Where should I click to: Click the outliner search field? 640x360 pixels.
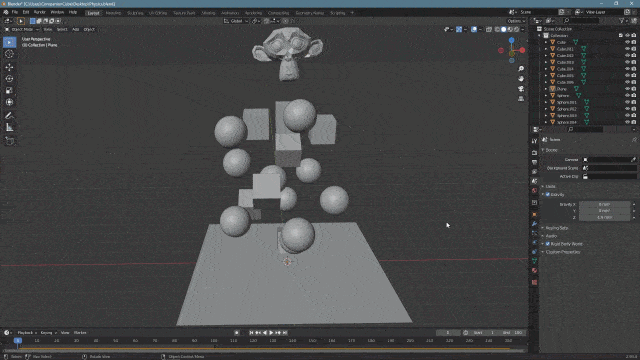[582, 20]
